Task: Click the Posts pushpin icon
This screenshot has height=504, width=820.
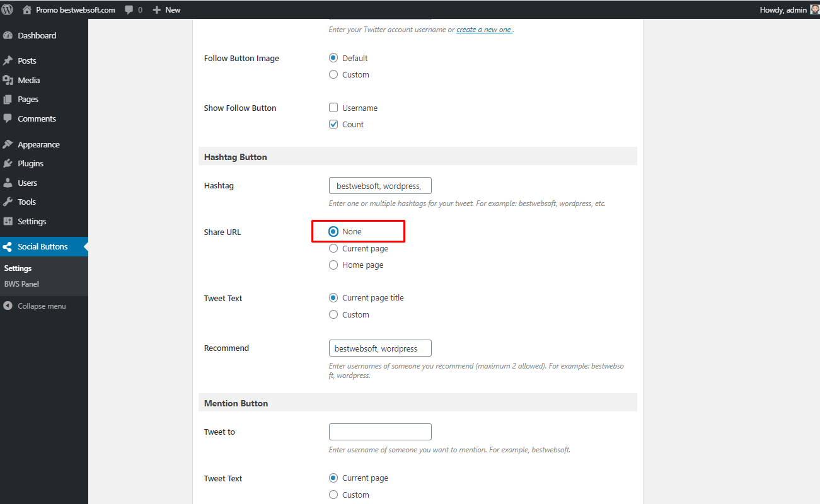Action: pyautogui.click(x=8, y=60)
